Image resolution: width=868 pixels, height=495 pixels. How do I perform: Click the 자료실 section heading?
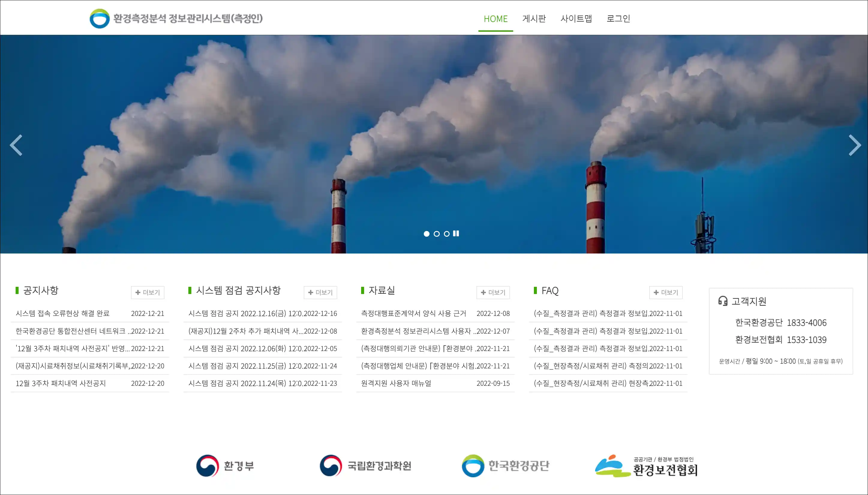382,290
